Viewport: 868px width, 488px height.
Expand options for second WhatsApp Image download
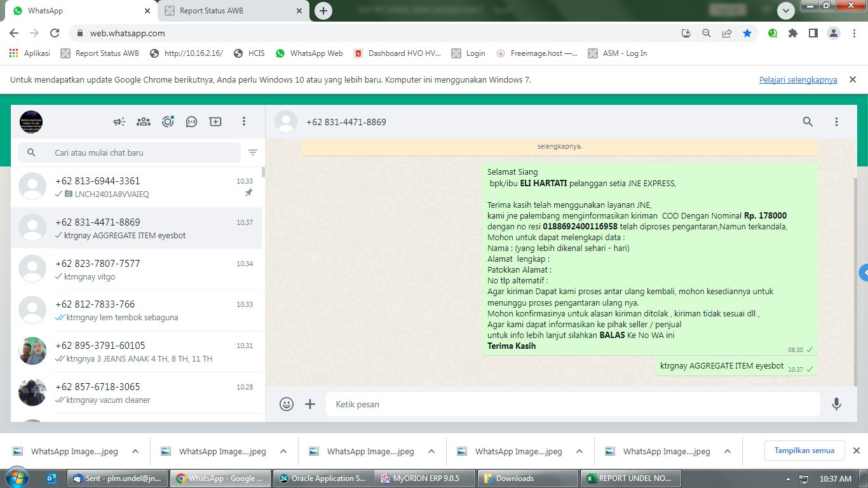[283, 451]
